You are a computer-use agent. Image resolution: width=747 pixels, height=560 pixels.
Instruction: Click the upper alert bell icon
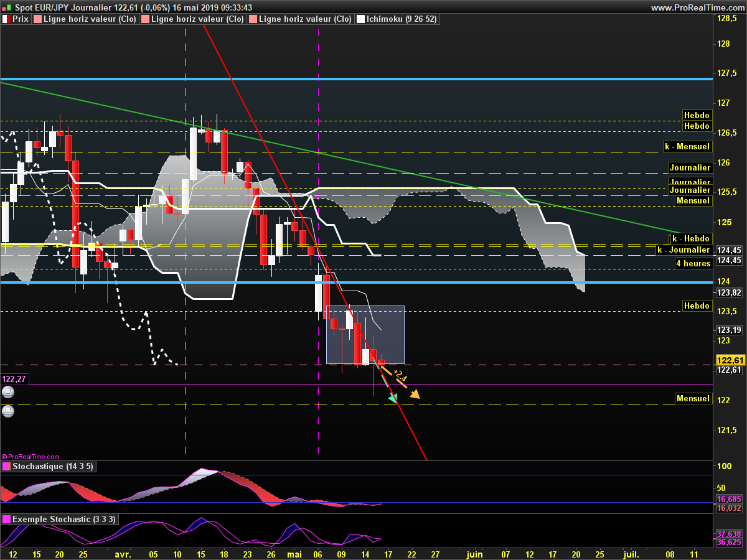[x=7, y=392]
